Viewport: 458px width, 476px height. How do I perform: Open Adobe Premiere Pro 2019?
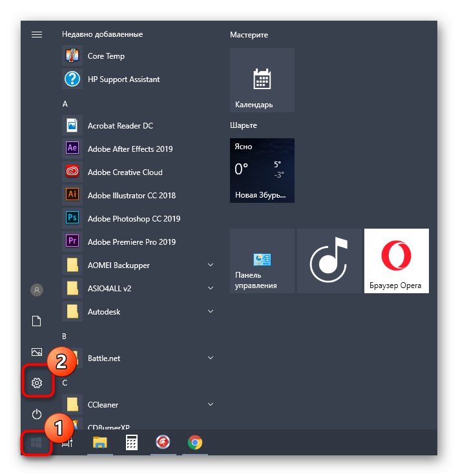[x=138, y=242]
